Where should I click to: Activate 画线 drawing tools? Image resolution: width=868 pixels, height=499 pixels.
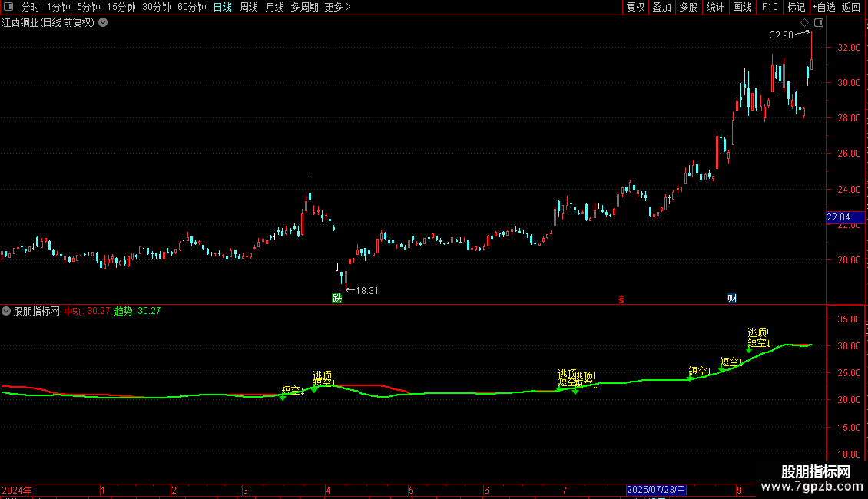742,7
